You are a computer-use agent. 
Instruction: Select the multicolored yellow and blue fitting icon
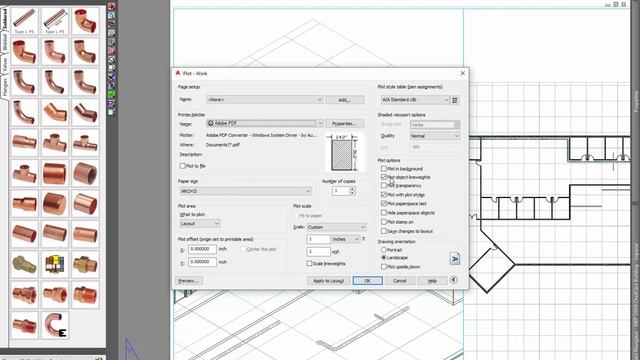[55, 264]
